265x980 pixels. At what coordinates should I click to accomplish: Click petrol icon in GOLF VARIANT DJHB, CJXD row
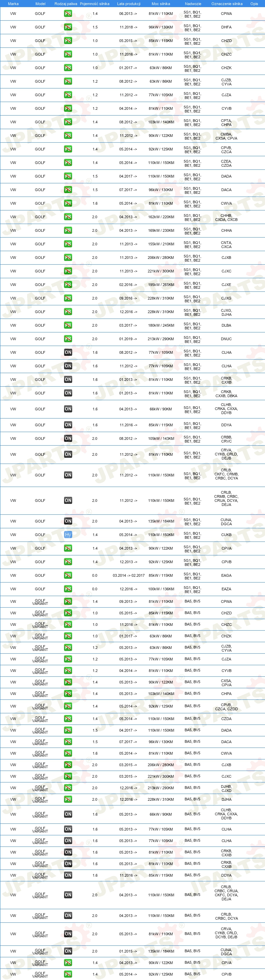pos(68,788)
